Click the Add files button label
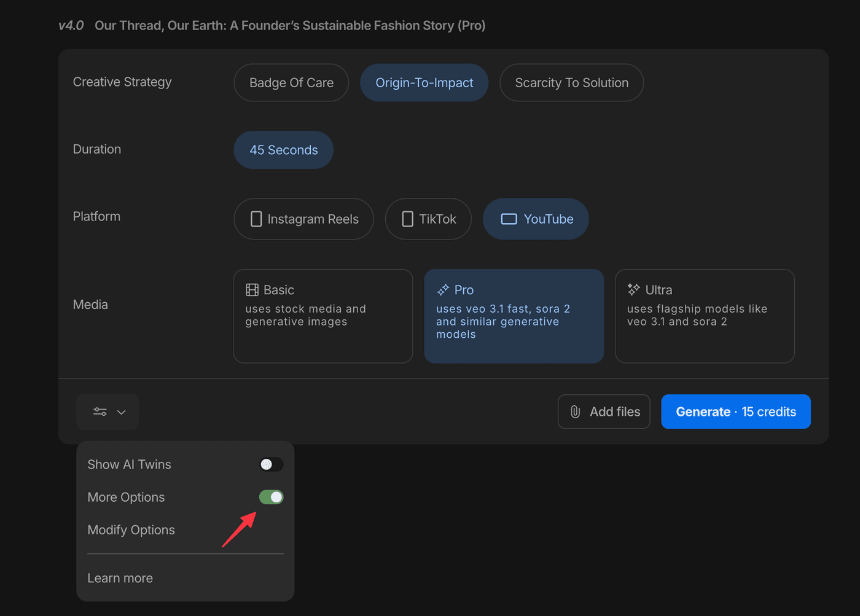This screenshot has height=616, width=860. [x=614, y=411]
